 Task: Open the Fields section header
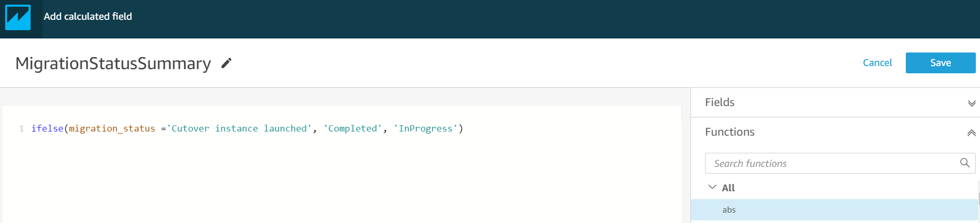[835, 102]
